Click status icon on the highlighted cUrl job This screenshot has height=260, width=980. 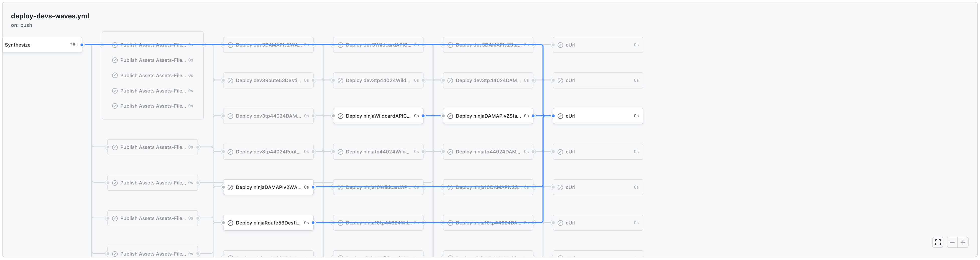click(x=560, y=116)
